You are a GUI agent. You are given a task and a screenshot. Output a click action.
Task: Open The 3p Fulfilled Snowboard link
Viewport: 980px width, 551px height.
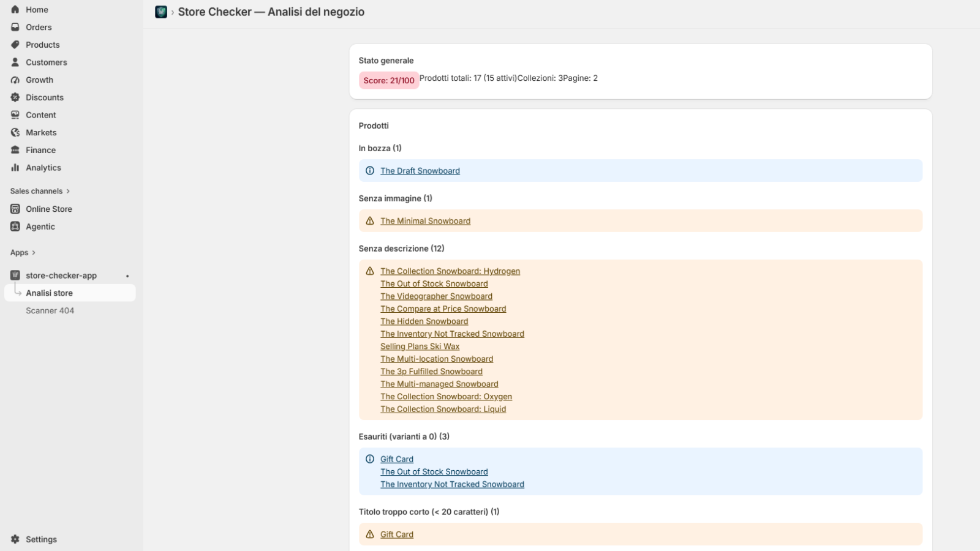432,372
